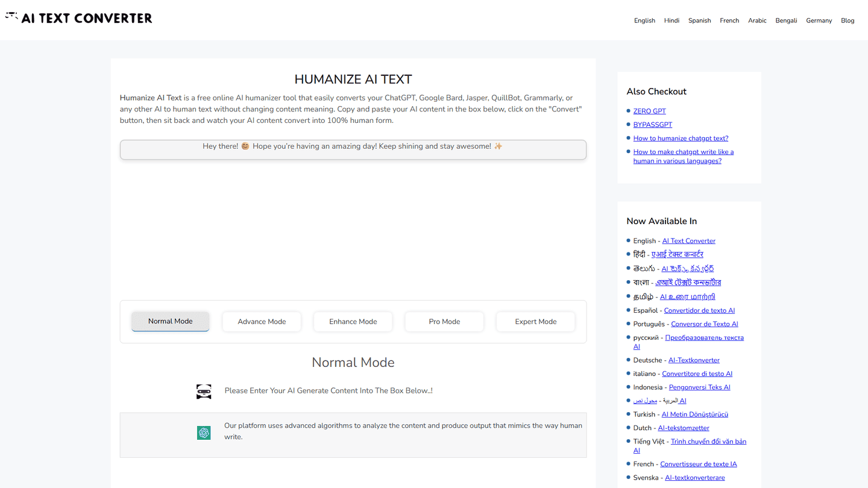Open the Convertisseur de texte IA link
This screenshot has height=488, width=868.
[x=698, y=464]
